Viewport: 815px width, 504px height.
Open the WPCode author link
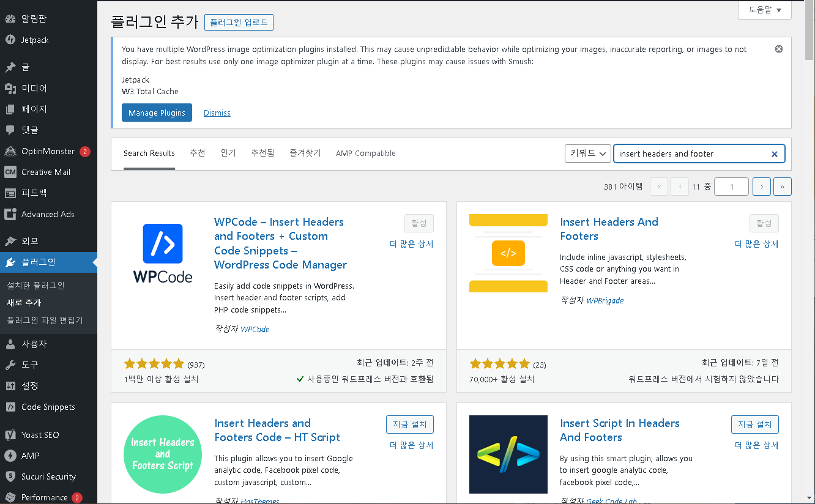255,329
